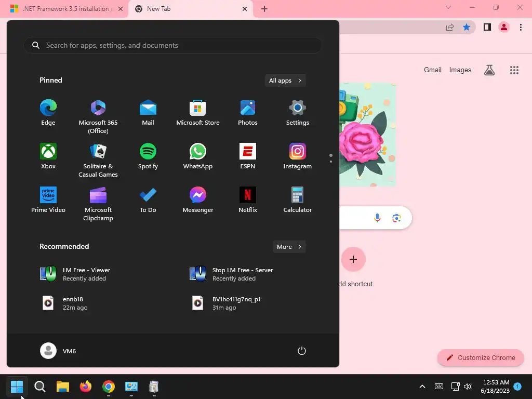Launch Firefox from the taskbar
This screenshot has height=399, width=532.
pos(86,387)
